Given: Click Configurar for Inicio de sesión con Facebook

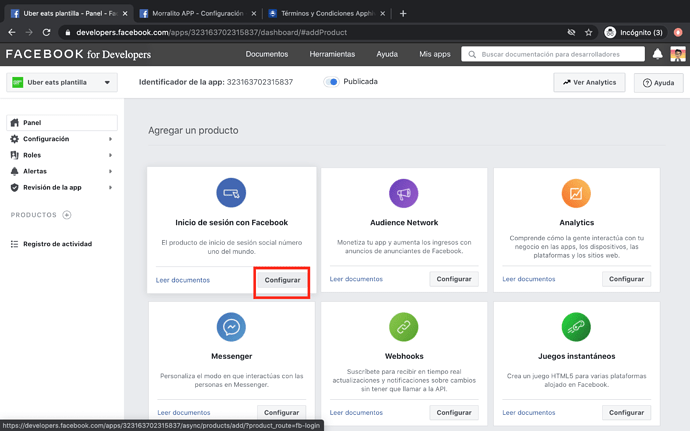Looking at the screenshot, I should click(x=282, y=280).
